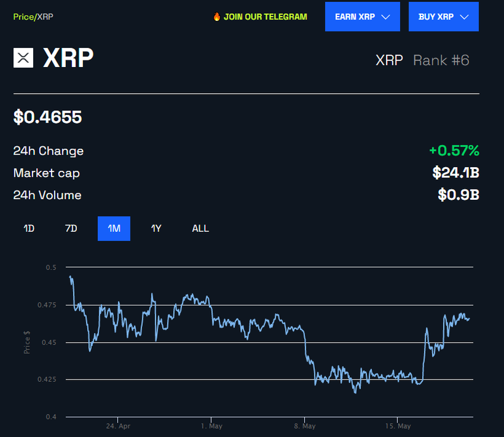The height and width of the screenshot is (437, 504).
Task: Click the fire emoji beside the Telegram link
Action: pos(216,17)
